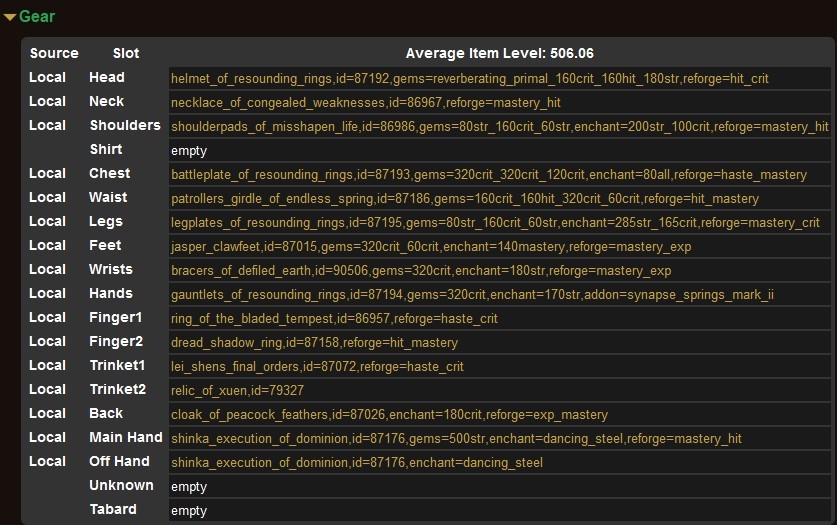Select the lei_shens_final_orders trinket entry
Screen dimensions: 837x525
point(317,366)
